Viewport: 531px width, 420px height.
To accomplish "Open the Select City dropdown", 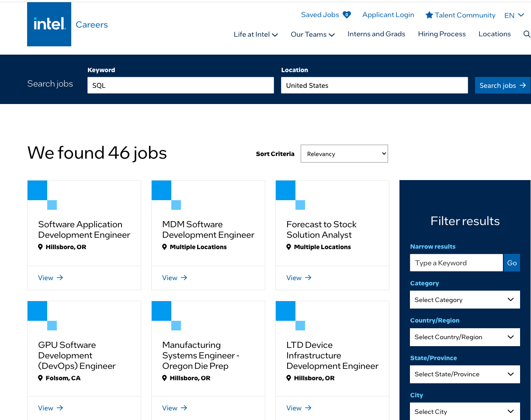I will coord(465,411).
